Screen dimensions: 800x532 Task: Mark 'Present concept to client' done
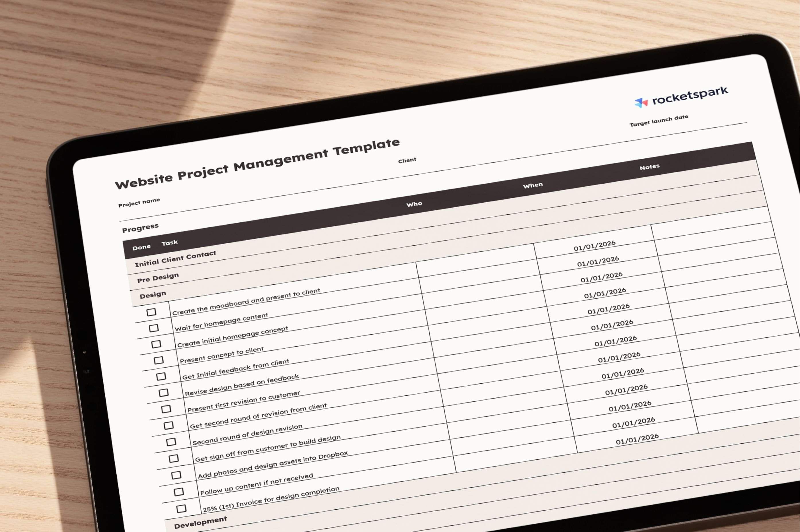[x=158, y=360]
